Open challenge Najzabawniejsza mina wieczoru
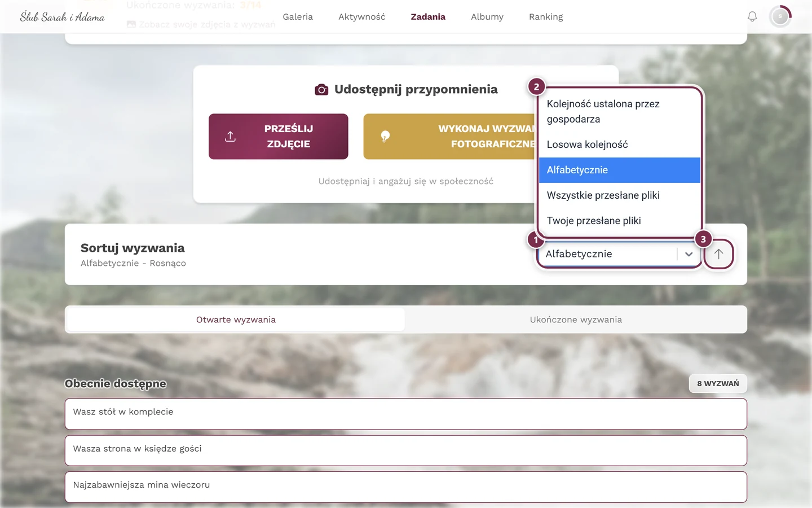Viewport: 812px width, 508px height. point(406,487)
